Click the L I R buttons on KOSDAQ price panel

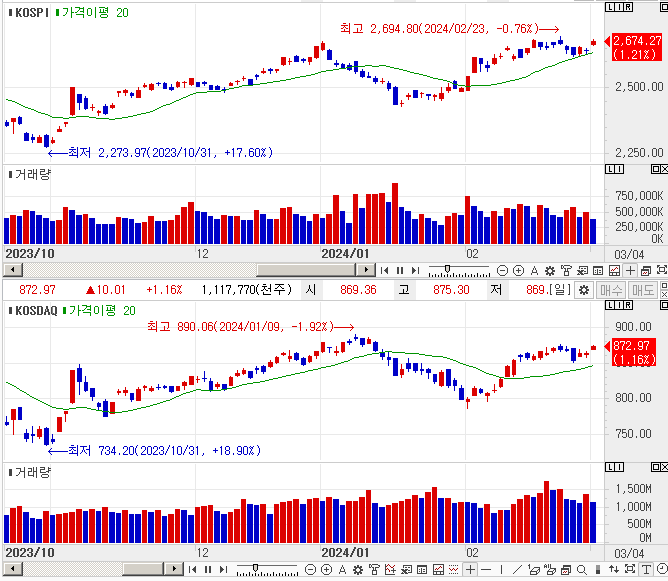pos(619,305)
